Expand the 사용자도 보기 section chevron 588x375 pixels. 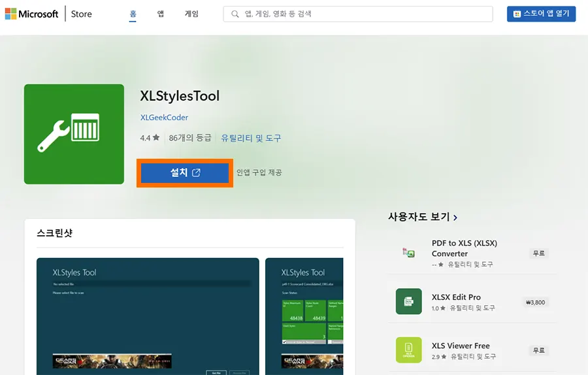(455, 218)
